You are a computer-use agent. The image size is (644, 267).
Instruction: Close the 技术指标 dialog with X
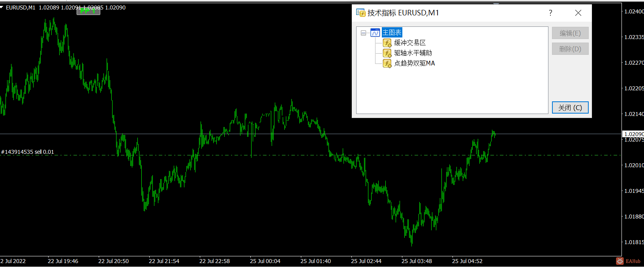578,13
